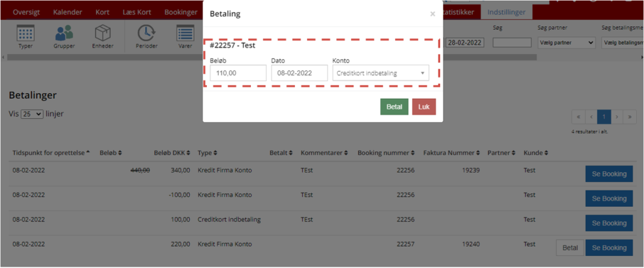
Task: Select page 1 in pagination
Action: tap(604, 117)
